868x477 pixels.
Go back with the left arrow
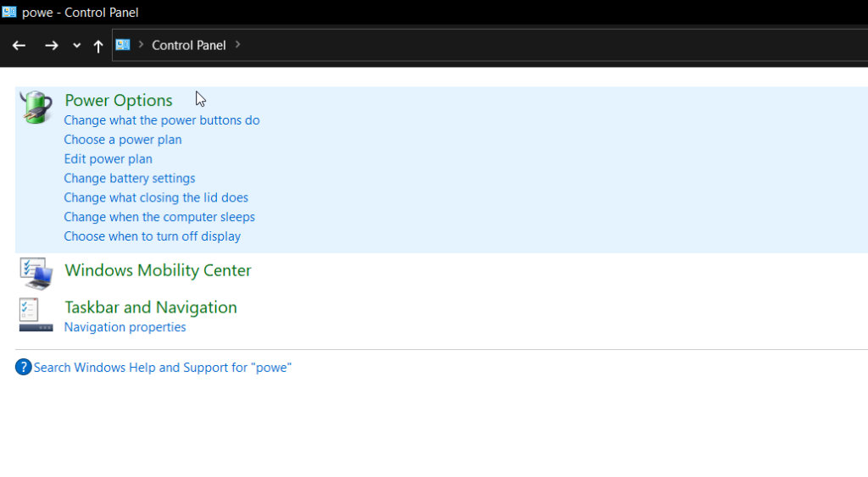click(x=19, y=46)
